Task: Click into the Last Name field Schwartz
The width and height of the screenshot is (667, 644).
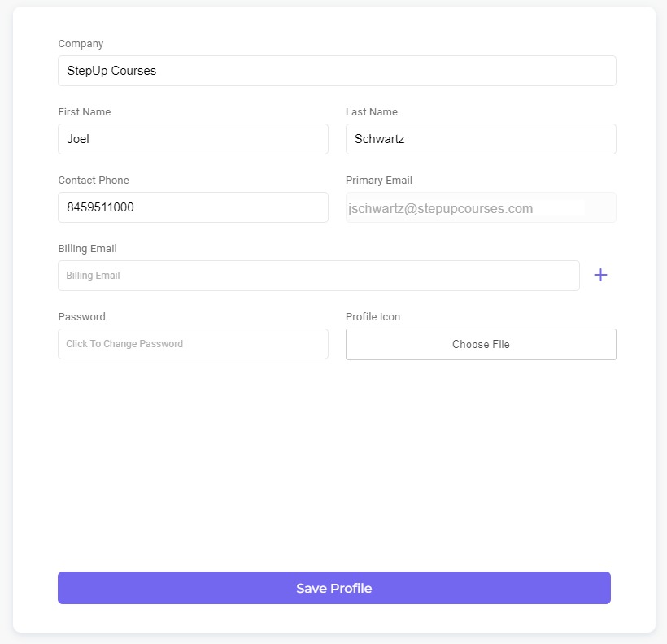Action: (481, 139)
